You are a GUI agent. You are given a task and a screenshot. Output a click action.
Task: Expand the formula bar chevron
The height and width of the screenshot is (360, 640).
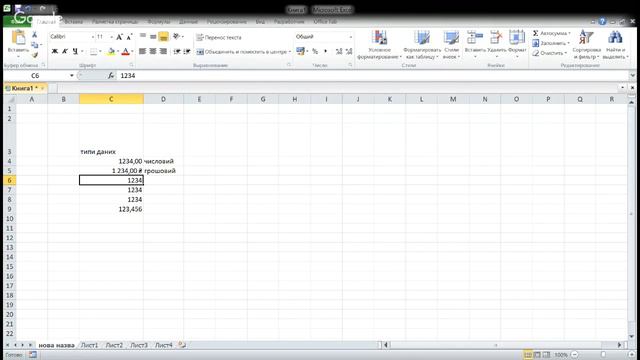(x=632, y=76)
